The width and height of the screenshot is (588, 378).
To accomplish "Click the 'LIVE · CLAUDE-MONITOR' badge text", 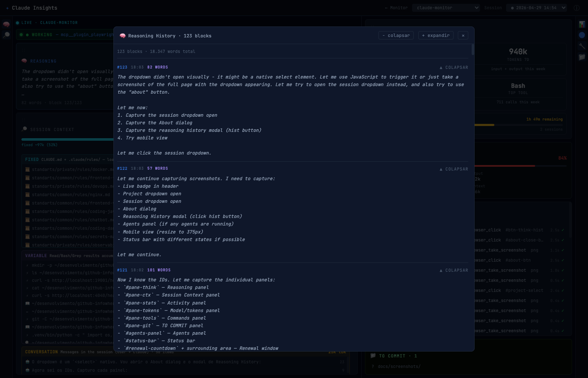I will point(50,23).
